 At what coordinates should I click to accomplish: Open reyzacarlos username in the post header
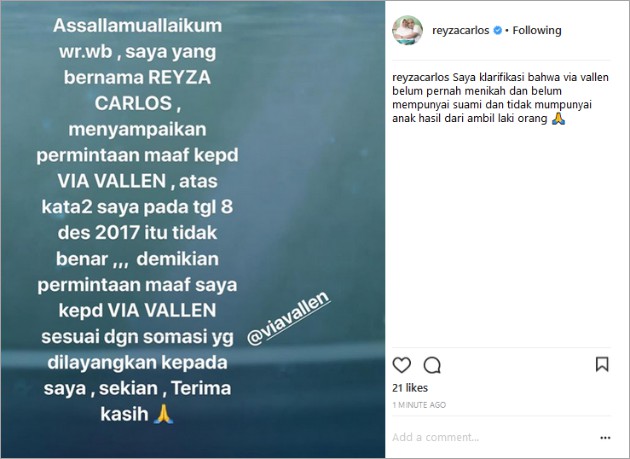(460, 31)
